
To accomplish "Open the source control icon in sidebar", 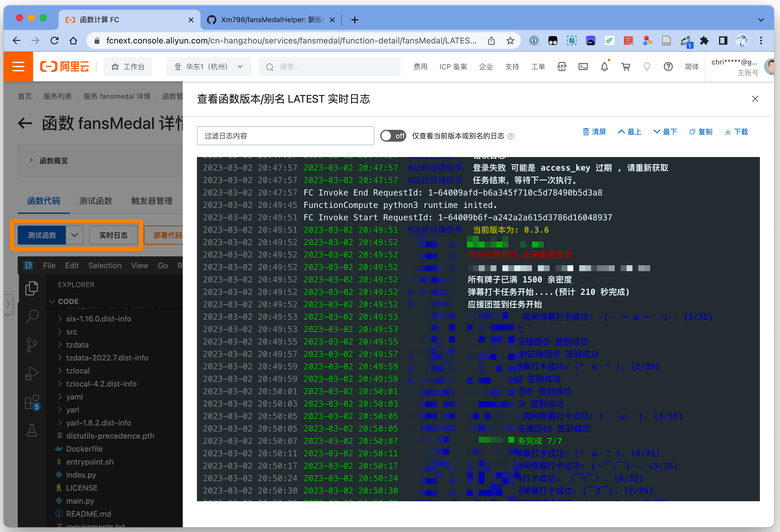I will coord(32,345).
